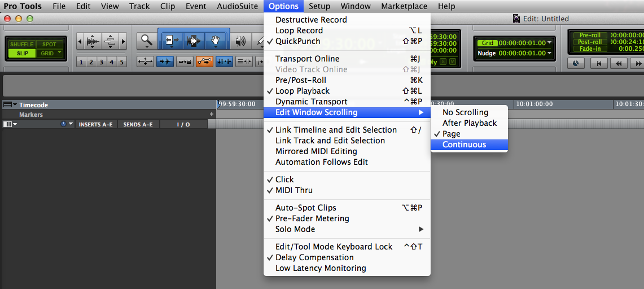Image resolution: width=644 pixels, height=289 pixels.
Task: Add a marker with the plus button
Action: coord(212,115)
